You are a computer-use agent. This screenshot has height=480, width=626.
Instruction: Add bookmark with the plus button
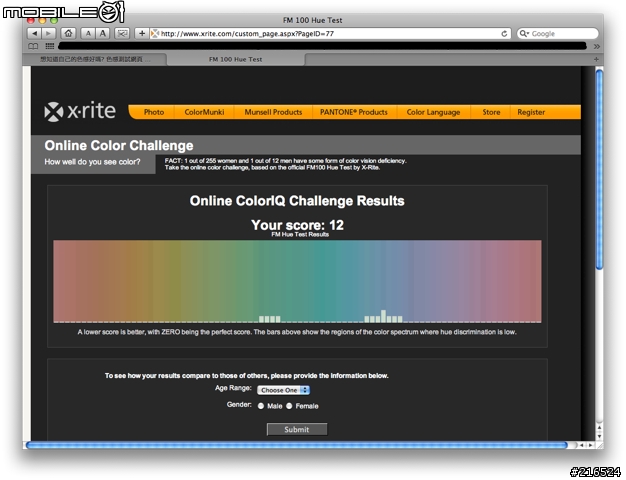[142, 34]
